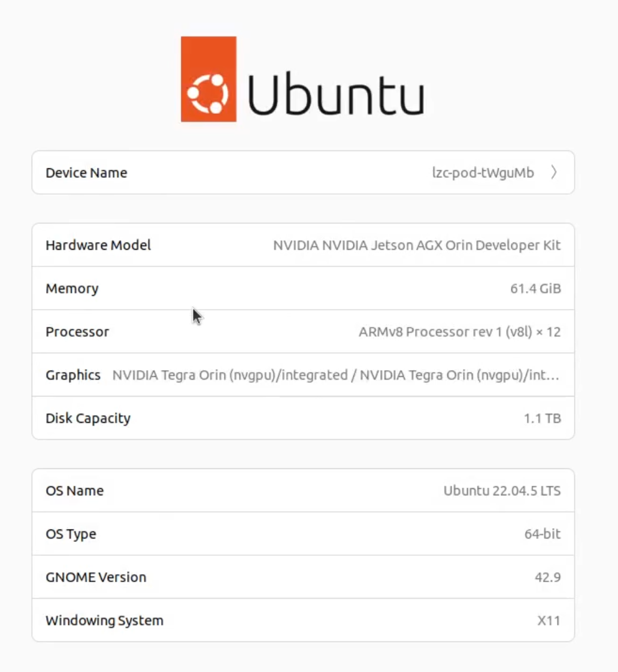Select the Windowing System label
The height and width of the screenshot is (672, 618).
(105, 620)
